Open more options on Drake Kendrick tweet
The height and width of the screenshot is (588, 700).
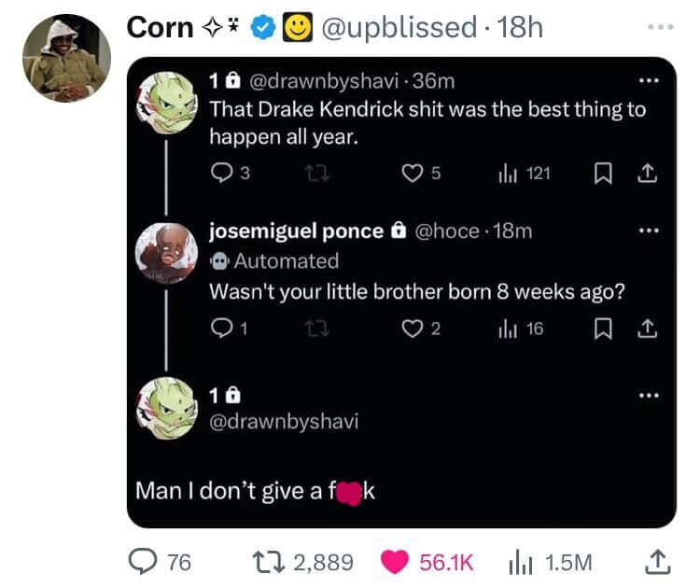pos(645,83)
